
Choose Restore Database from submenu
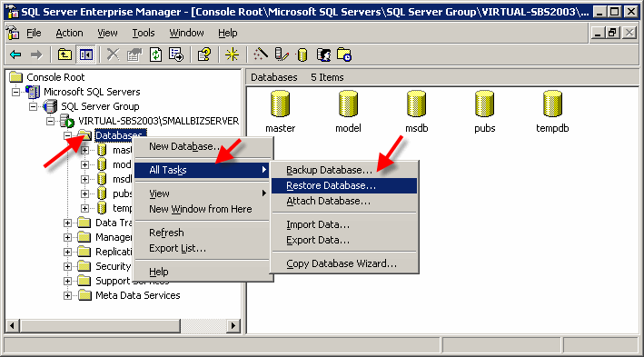[x=343, y=185]
